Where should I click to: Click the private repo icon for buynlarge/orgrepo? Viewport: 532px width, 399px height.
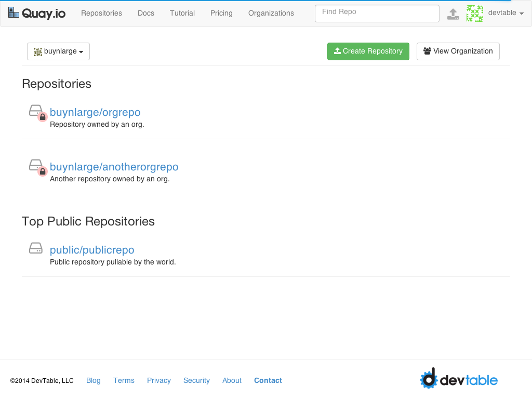click(x=37, y=113)
